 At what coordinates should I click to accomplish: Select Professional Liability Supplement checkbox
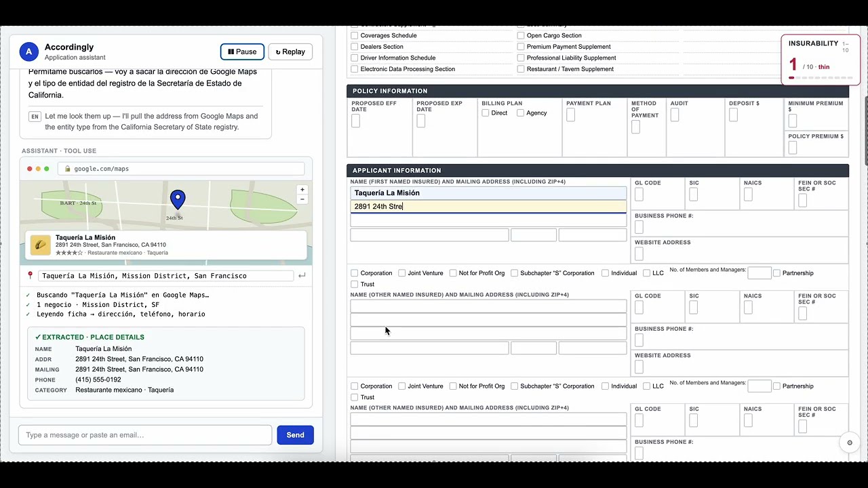tap(521, 58)
